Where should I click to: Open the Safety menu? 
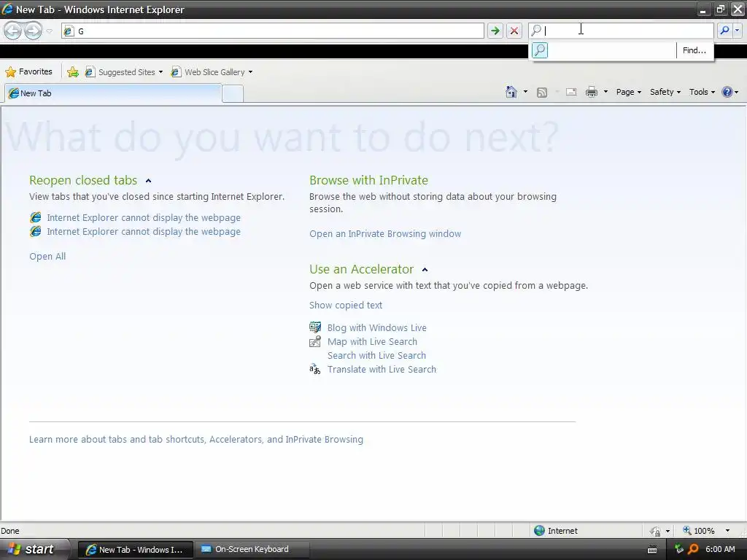[x=665, y=92]
